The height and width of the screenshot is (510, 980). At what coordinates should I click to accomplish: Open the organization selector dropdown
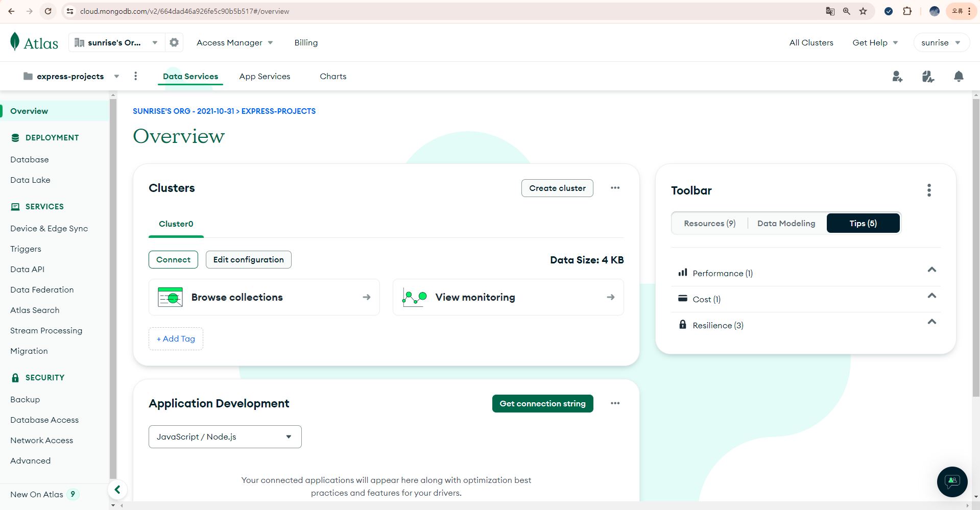pyautogui.click(x=116, y=43)
